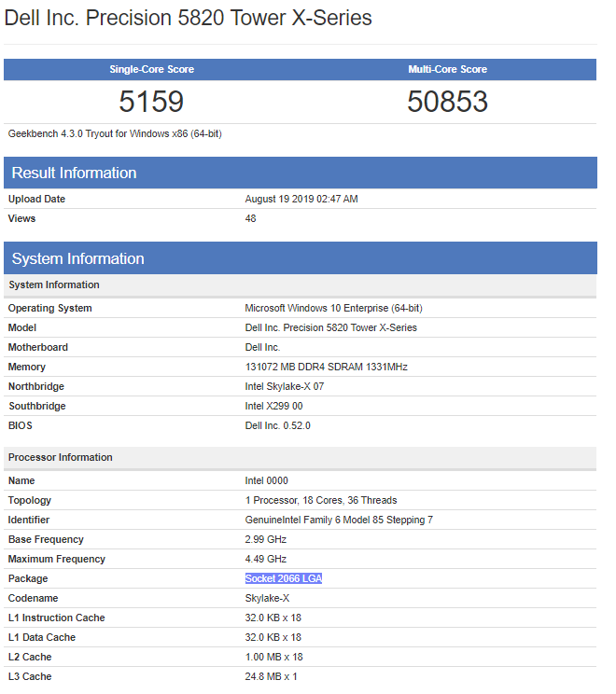Click the Operating System label
This screenshot has height=694, width=616.
coord(50,308)
